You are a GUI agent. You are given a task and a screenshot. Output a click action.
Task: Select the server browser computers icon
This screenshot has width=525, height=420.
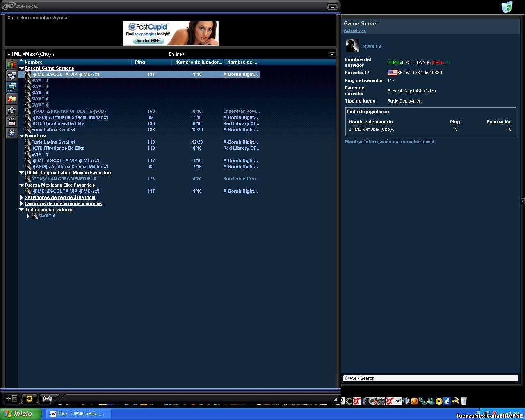coord(11,87)
